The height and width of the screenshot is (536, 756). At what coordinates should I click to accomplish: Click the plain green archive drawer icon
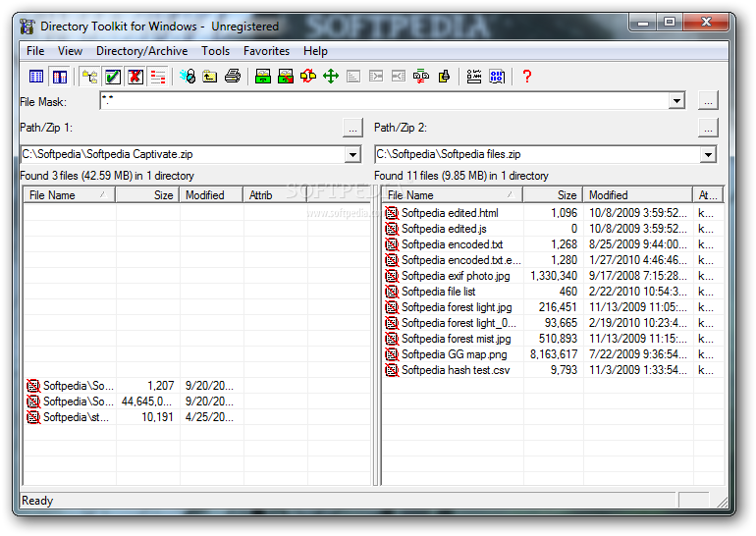point(263,77)
